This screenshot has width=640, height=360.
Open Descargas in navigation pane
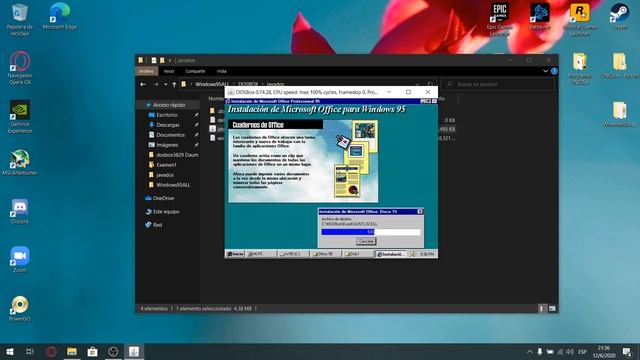click(x=167, y=125)
